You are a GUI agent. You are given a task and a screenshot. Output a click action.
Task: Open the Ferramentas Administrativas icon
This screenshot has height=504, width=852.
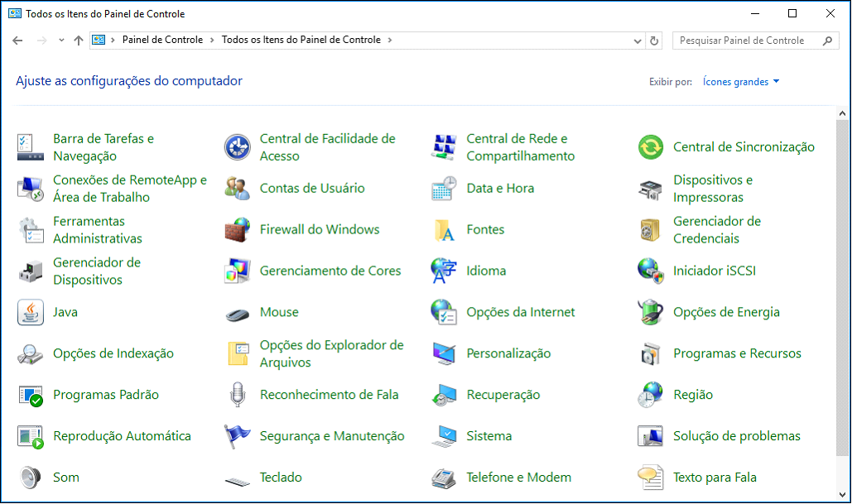tap(31, 230)
